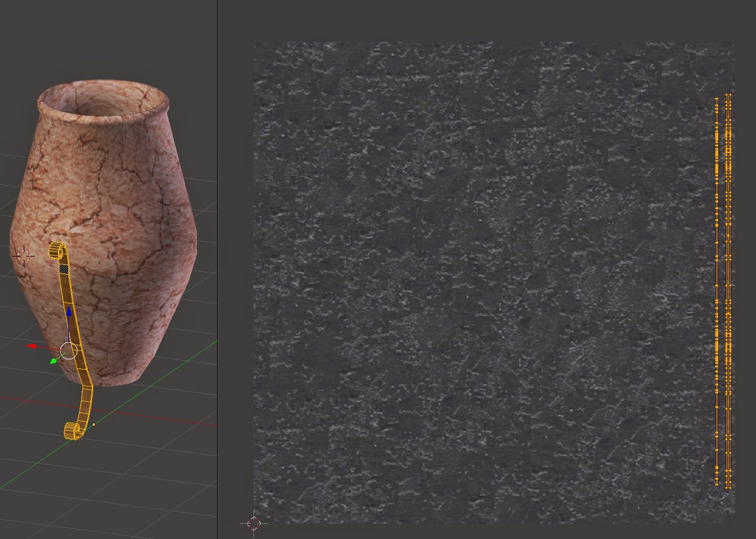Click the 2D cursor in the UV editor
The width and height of the screenshot is (756, 539).
[x=254, y=524]
